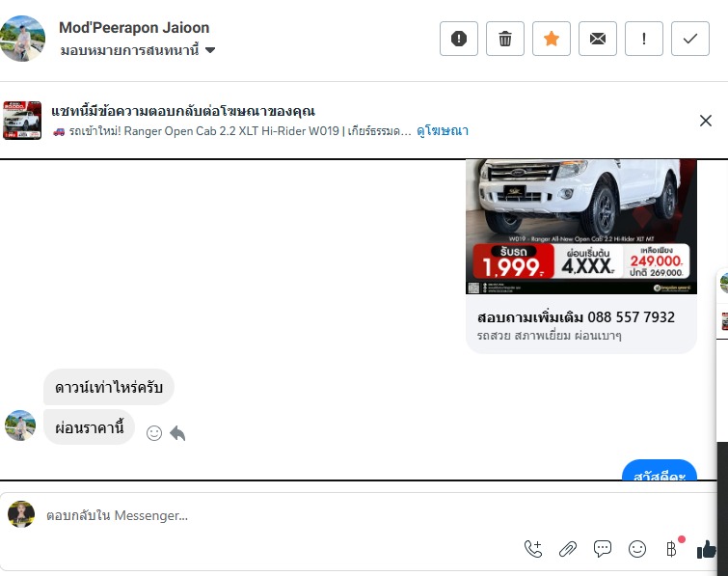This screenshot has height=576, width=728.
Task: Delete conversation using the trash icon
Action: pos(505,39)
